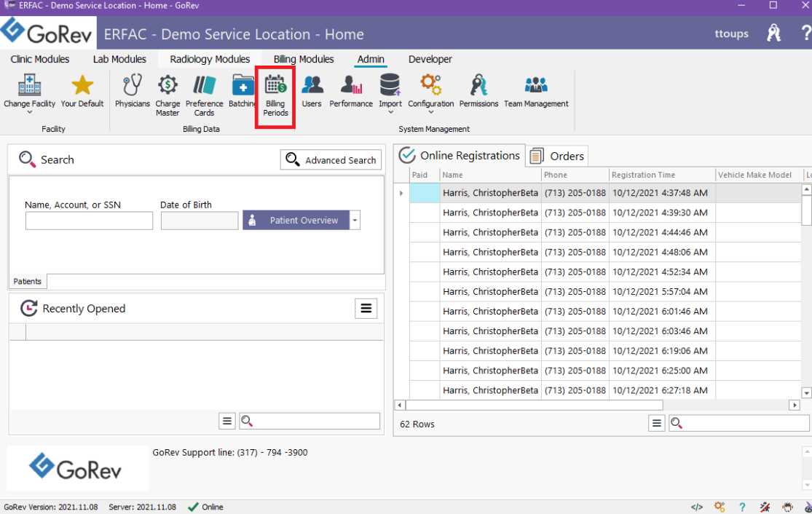Image resolution: width=812 pixels, height=514 pixels.
Task: Open Billing Periods calendar icon
Action: click(275, 84)
